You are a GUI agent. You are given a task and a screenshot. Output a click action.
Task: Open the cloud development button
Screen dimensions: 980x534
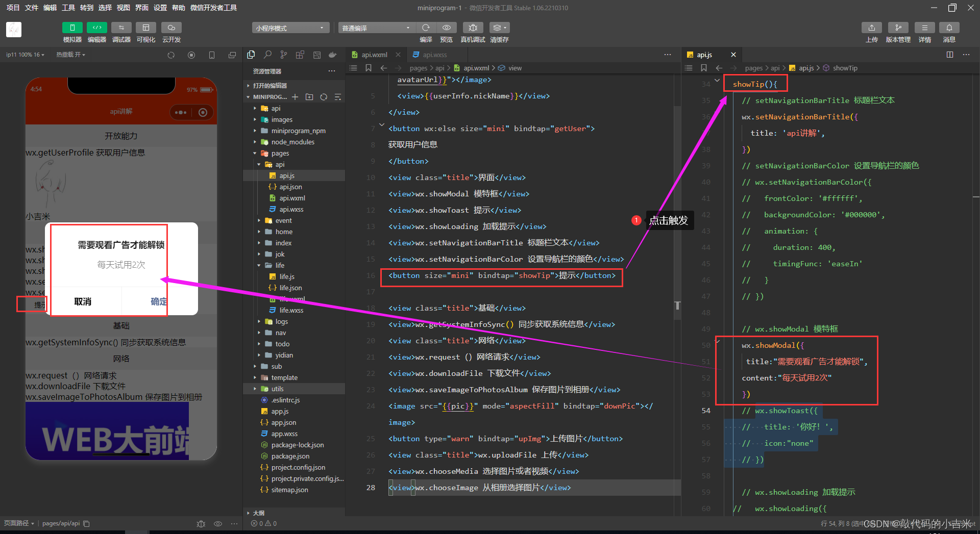click(171, 28)
